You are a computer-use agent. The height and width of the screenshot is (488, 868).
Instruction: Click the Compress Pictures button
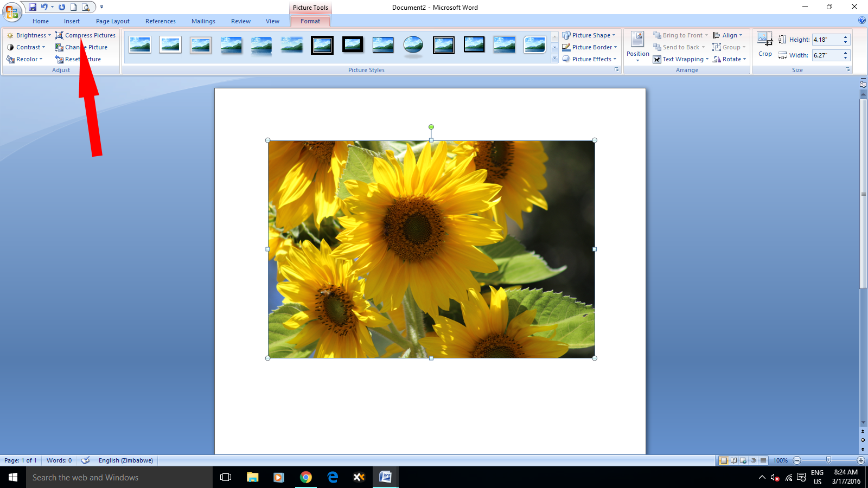tap(86, 35)
